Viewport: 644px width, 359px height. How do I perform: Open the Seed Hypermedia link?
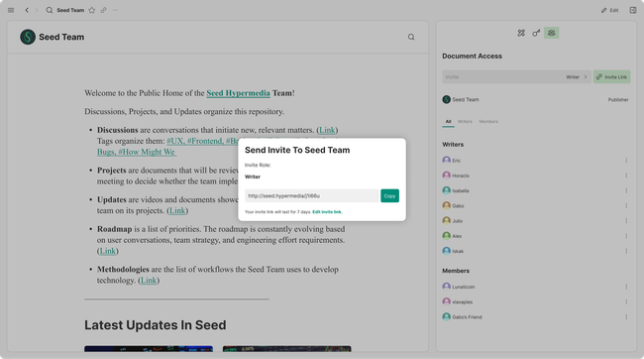point(238,93)
